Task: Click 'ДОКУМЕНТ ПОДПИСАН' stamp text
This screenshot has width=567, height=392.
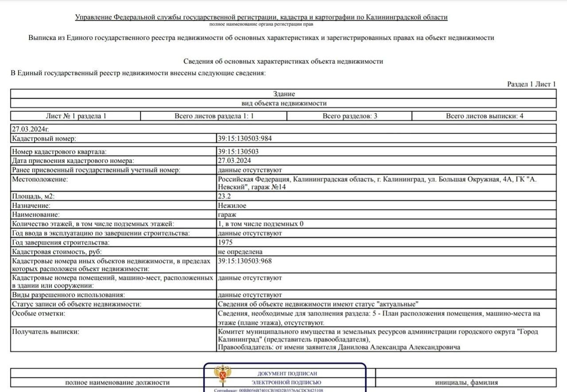Action: (287, 374)
